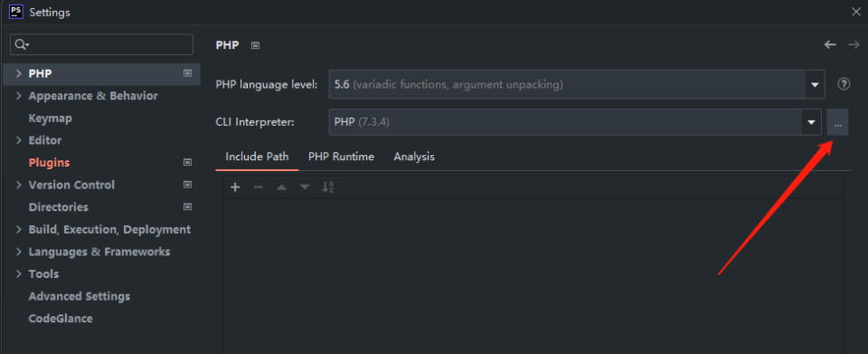Close the Settings dialog window
The image size is (868, 354).
(856, 12)
